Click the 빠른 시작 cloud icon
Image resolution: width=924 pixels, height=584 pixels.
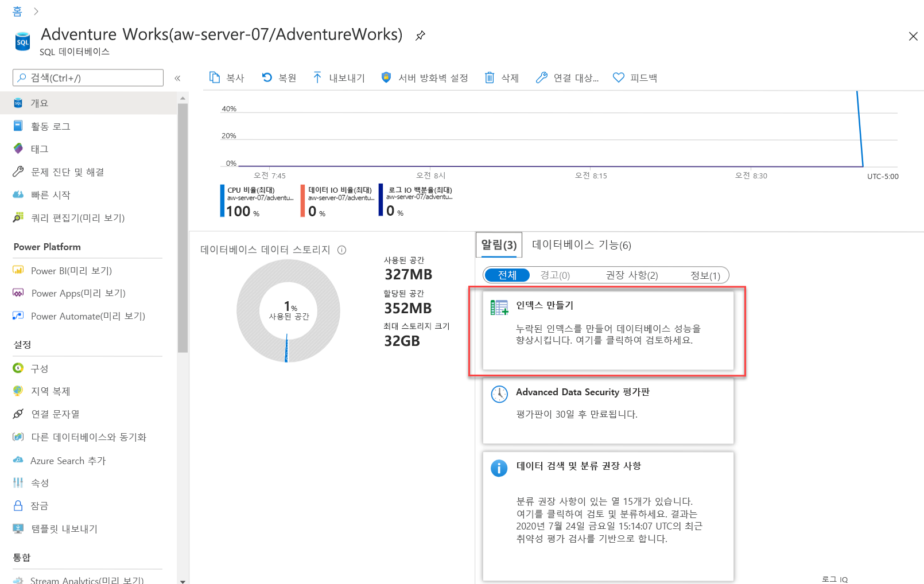pos(18,194)
